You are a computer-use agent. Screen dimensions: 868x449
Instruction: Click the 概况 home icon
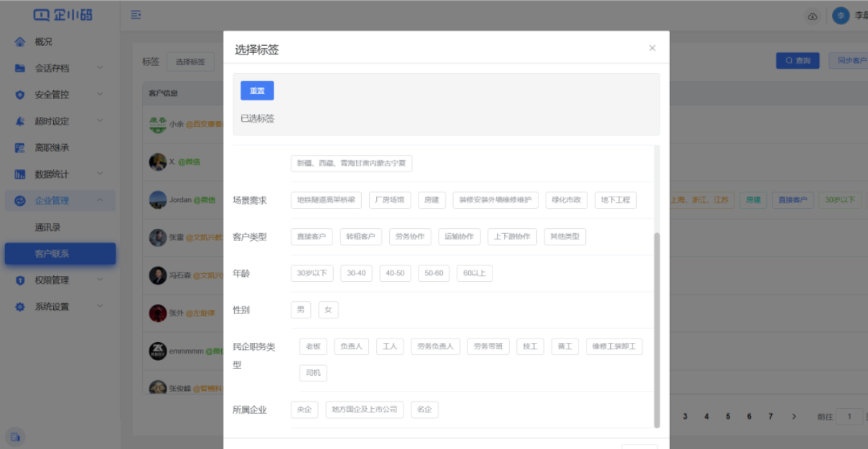pos(20,42)
